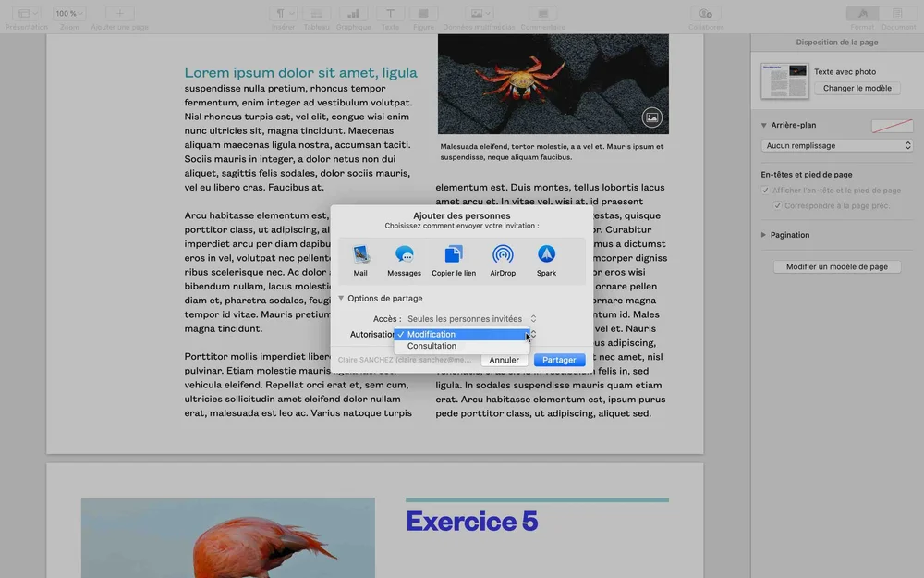Screen dimensions: 924x578
Task: Open the Aucun remplissage dropdown
Action: tap(837, 146)
